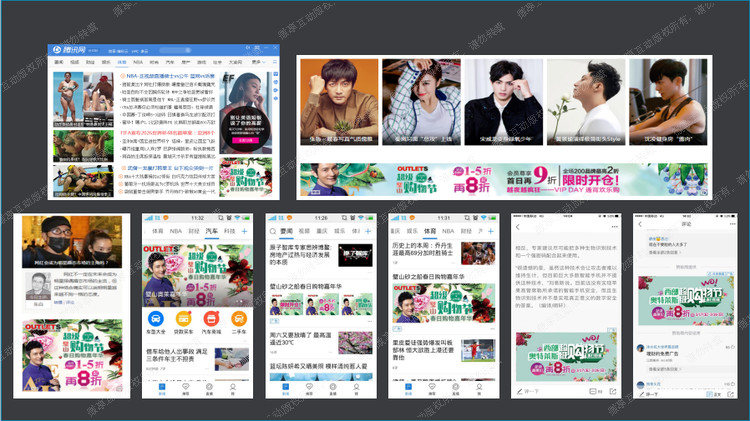Tap the back arrow in the article phone screen
The height and width of the screenshot is (421, 750).
click(x=518, y=227)
